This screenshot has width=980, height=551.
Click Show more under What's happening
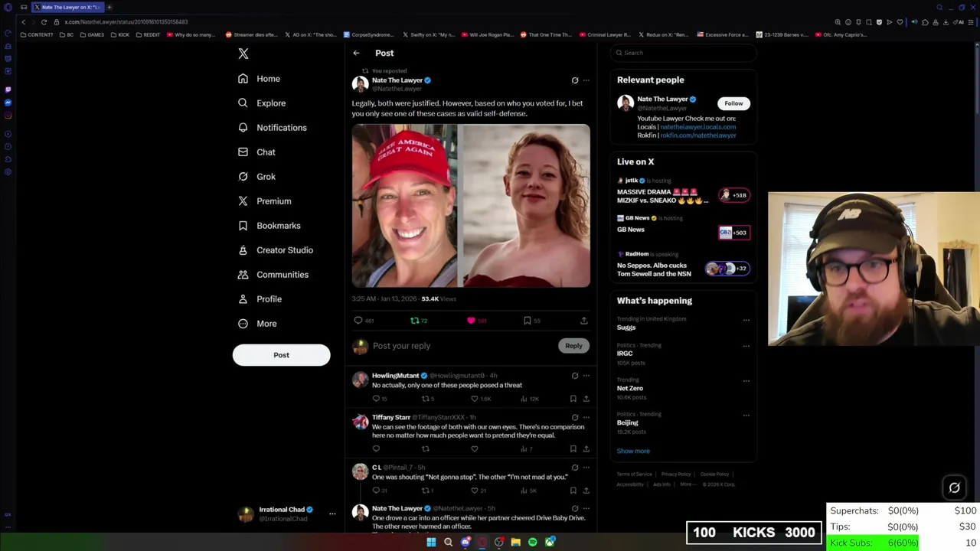(x=633, y=452)
